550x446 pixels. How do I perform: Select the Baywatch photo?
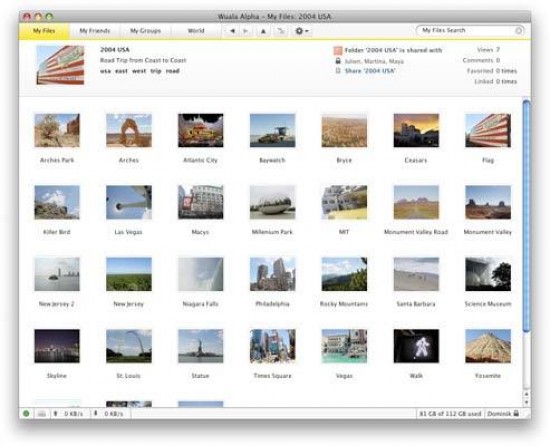tap(273, 130)
